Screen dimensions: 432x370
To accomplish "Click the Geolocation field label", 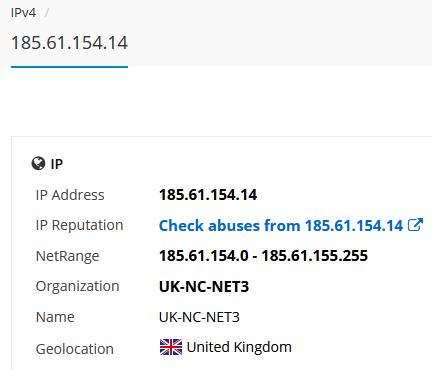I will tap(75, 349).
